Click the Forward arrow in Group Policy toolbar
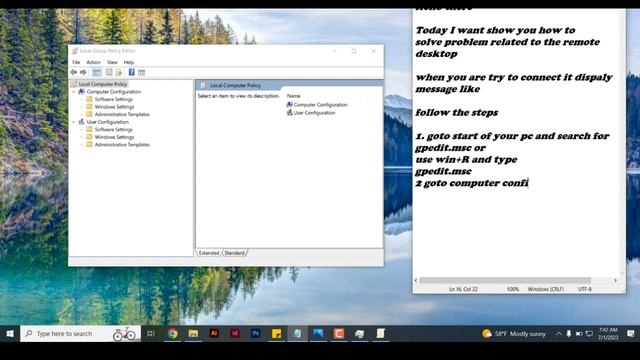This screenshot has height=360, width=640. click(83, 72)
